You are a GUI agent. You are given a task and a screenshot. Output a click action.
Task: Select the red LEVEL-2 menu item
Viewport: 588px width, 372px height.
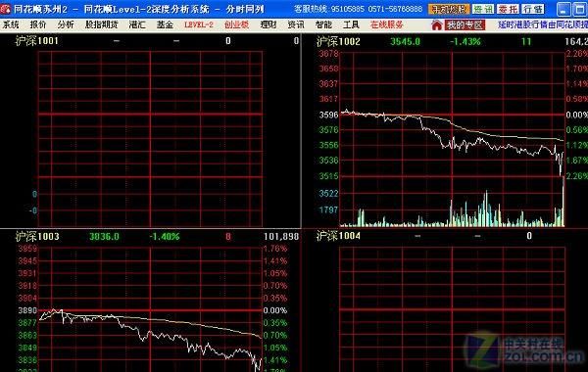tap(199, 25)
